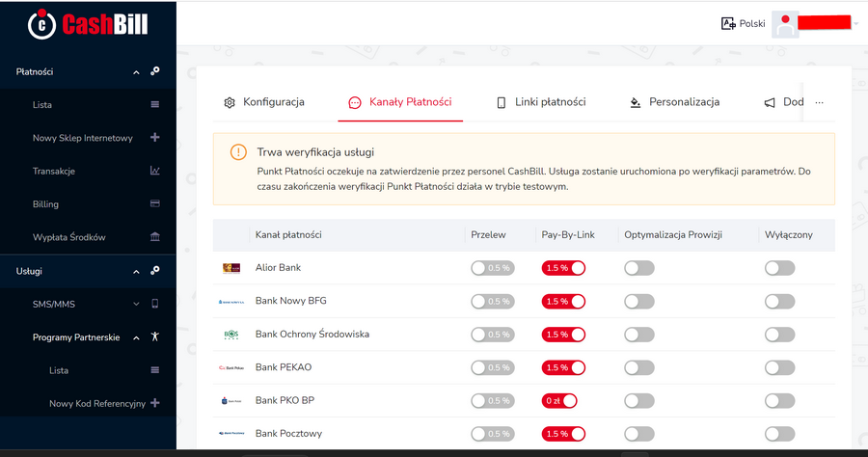Open the partially visible Dod tab
This screenshot has width=868, height=457.
coord(783,102)
